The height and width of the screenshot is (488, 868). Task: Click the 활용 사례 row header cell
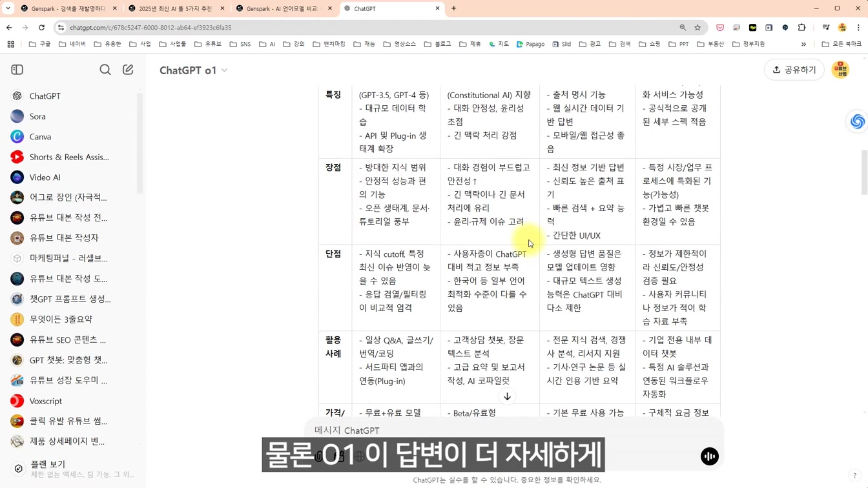click(x=335, y=367)
